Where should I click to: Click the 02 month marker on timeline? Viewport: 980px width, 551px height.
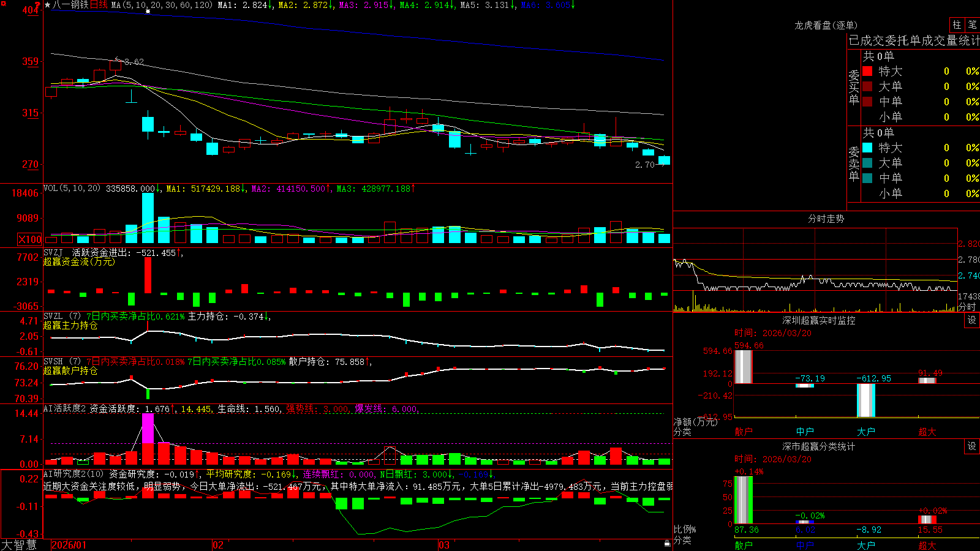[x=218, y=545]
